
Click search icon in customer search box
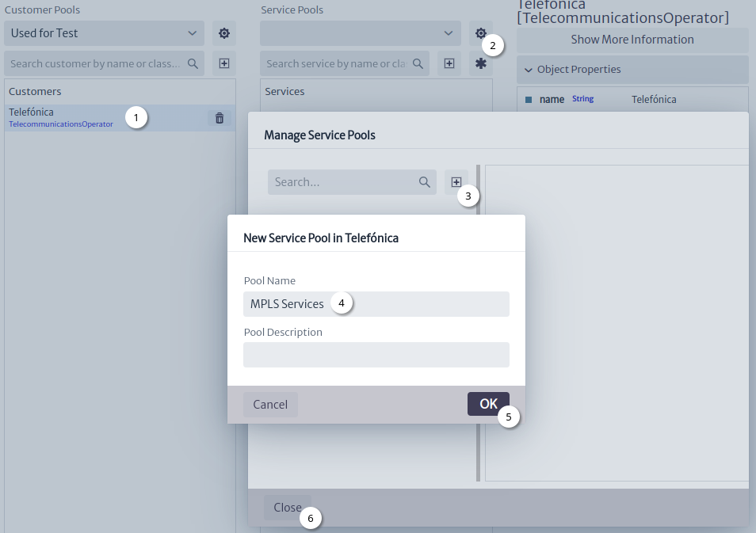(193, 63)
